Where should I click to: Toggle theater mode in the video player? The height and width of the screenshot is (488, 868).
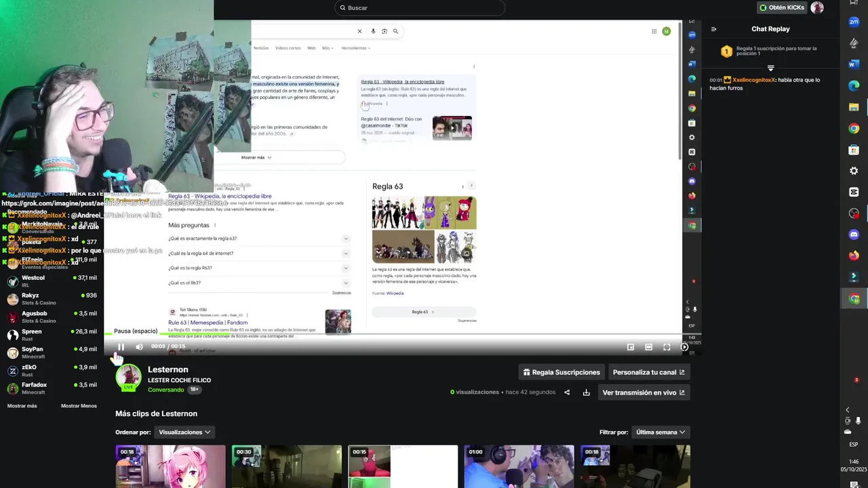pos(648,347)
